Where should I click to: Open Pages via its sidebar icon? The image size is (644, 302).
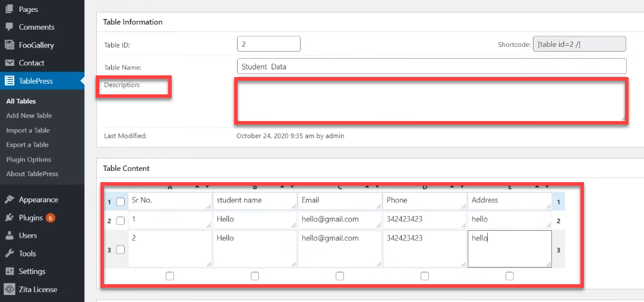point(9,9)
